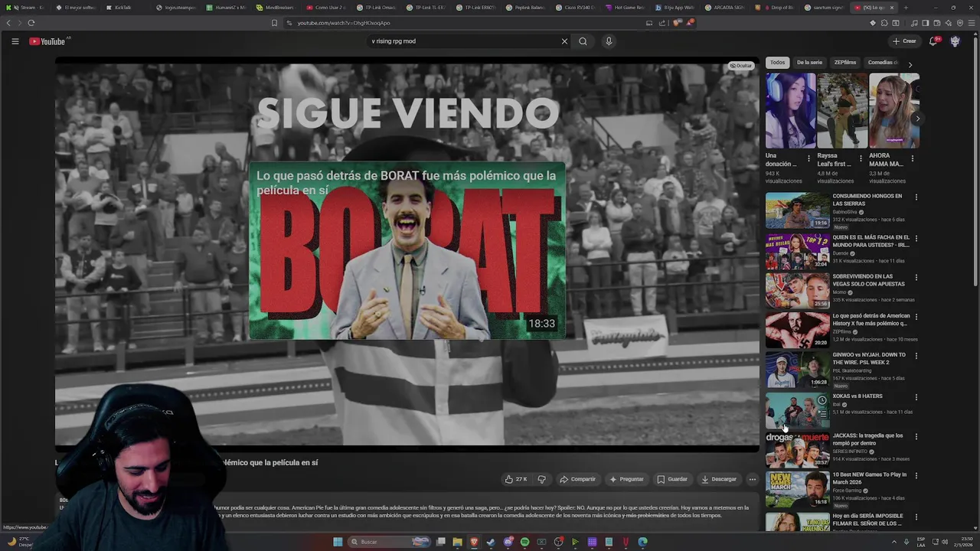Screen dimensions: 980x551
Task: Show more filter chips with right arrow
Action: [910, 64]
